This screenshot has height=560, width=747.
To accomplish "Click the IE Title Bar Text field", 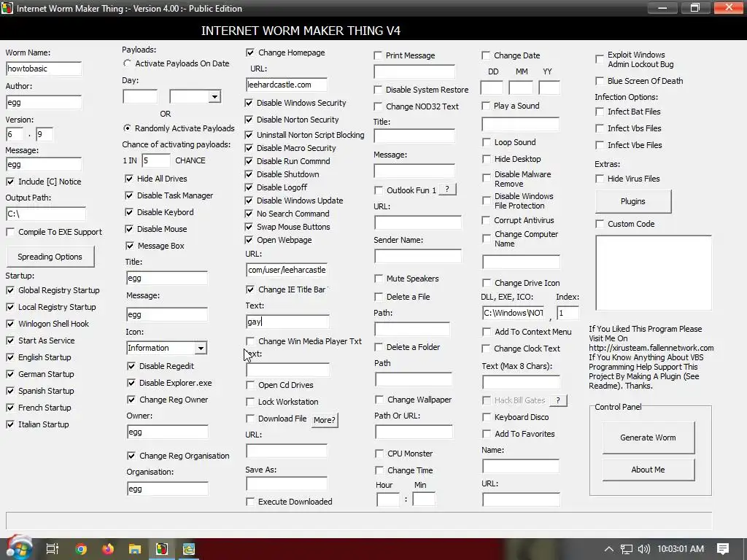I will pos(287,322).
